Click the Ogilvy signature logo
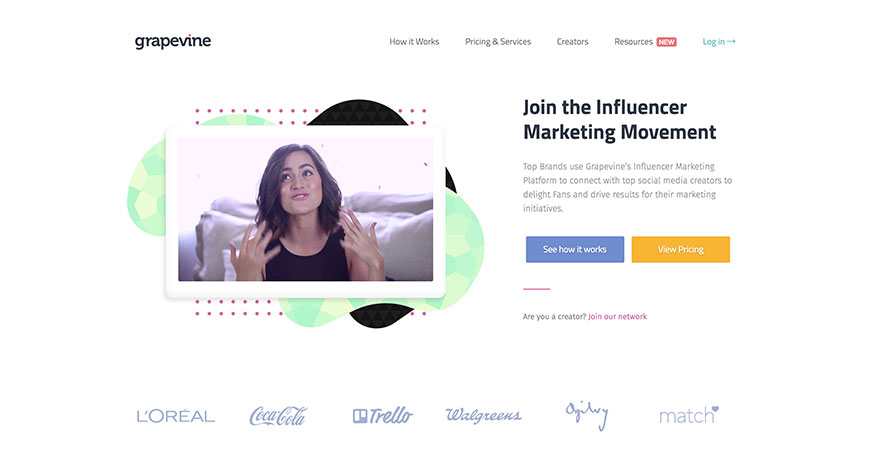This screenshot has width=870, height=470. [587, 415]
